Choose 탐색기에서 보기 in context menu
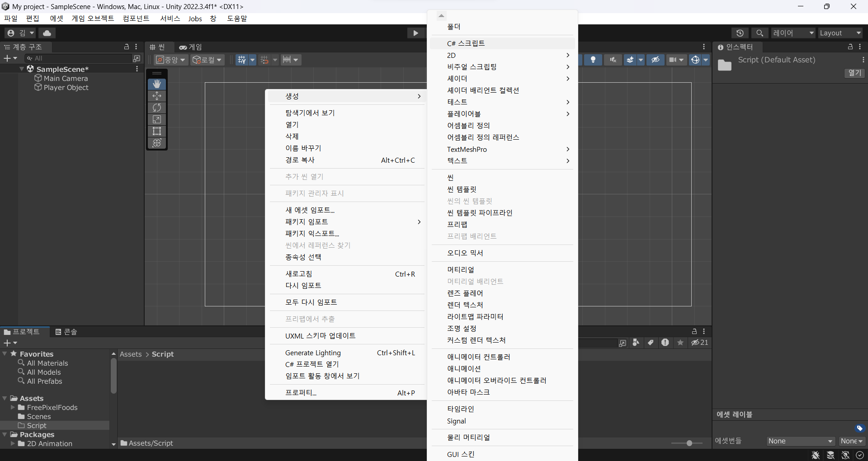The height and width of the screenshot is (461, 868). (x=346, y=113)
